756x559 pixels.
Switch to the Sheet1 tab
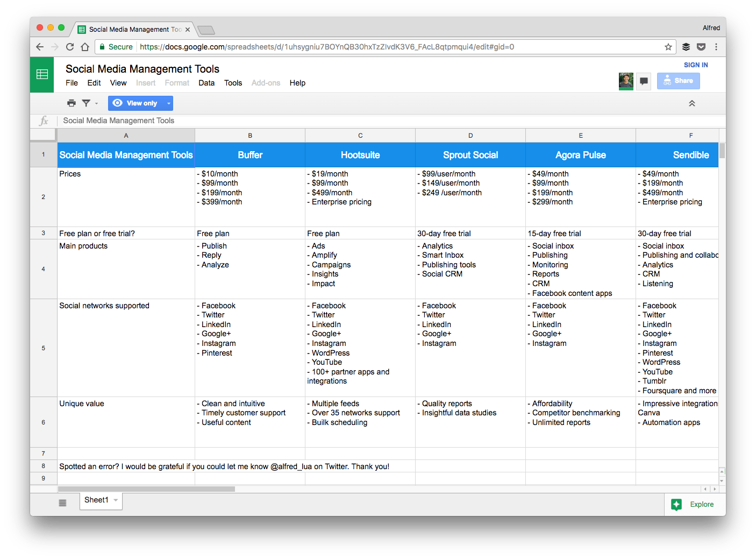(x=96, y=500)
